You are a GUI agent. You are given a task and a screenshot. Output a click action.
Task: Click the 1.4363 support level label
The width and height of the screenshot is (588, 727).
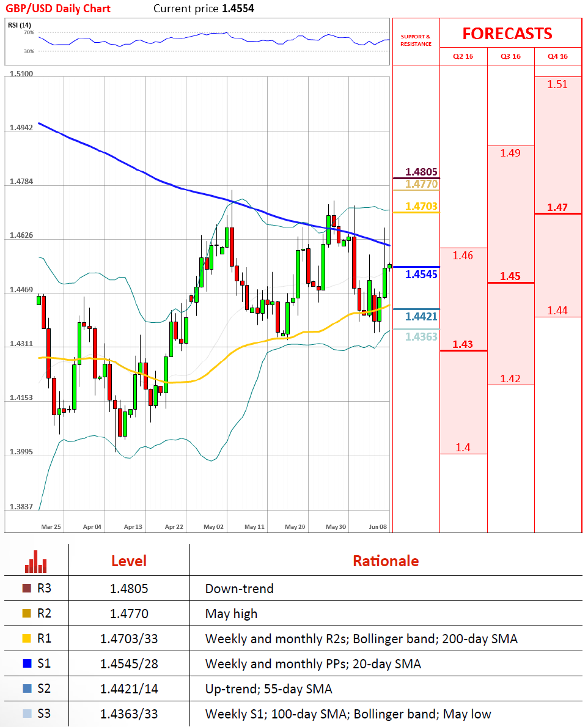tap(421, 337)
